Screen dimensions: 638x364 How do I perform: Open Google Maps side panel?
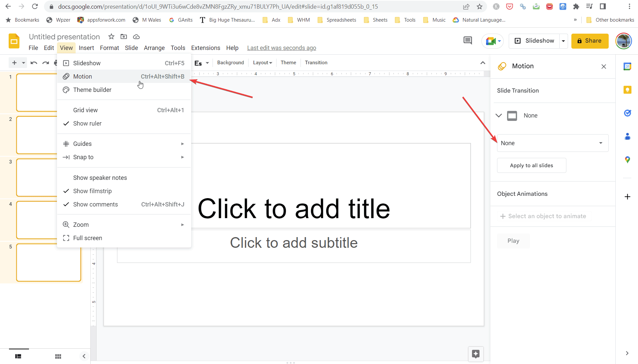(628, 160)
